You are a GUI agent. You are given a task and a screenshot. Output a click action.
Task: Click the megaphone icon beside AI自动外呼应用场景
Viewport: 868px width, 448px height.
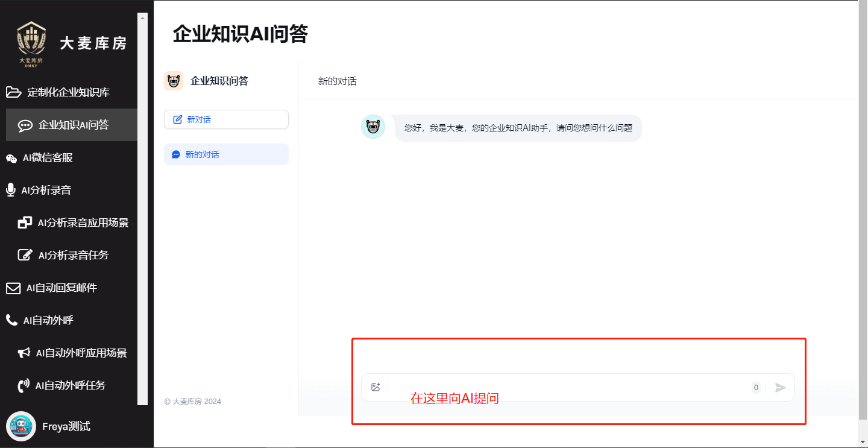[24, 353]
